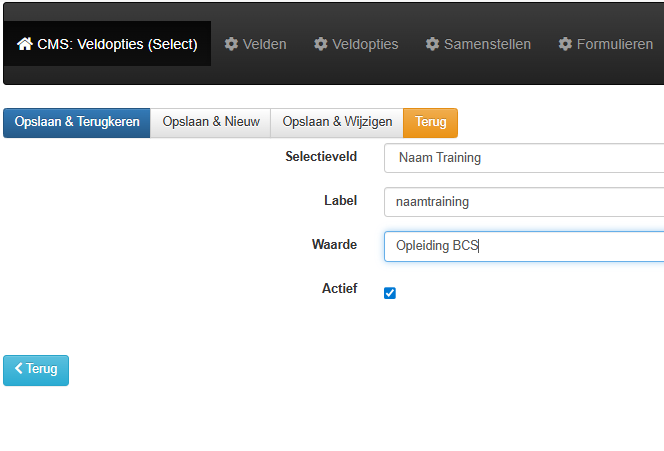Choose the Opslaan & Wijzigen button
Image resolution: width=664 pixels, height=451 pixels.
pos(337,122)
